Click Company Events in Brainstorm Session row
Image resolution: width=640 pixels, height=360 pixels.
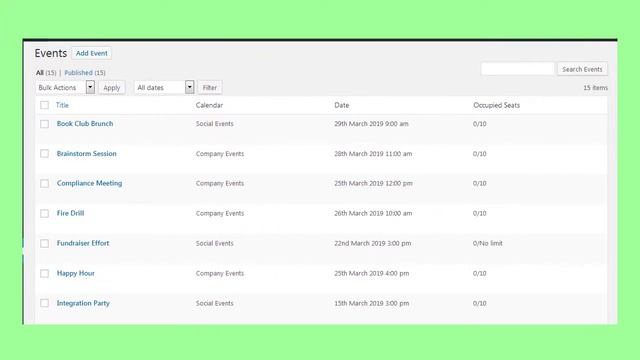220,154
